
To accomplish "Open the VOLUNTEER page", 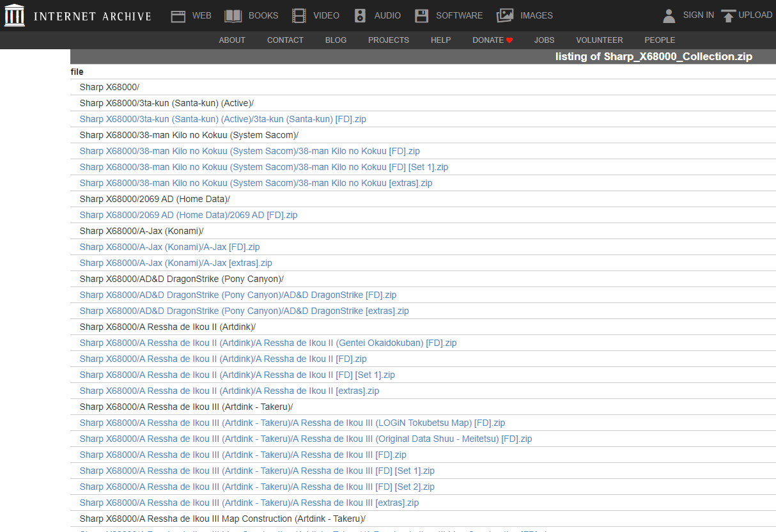I will pos(600,40).
